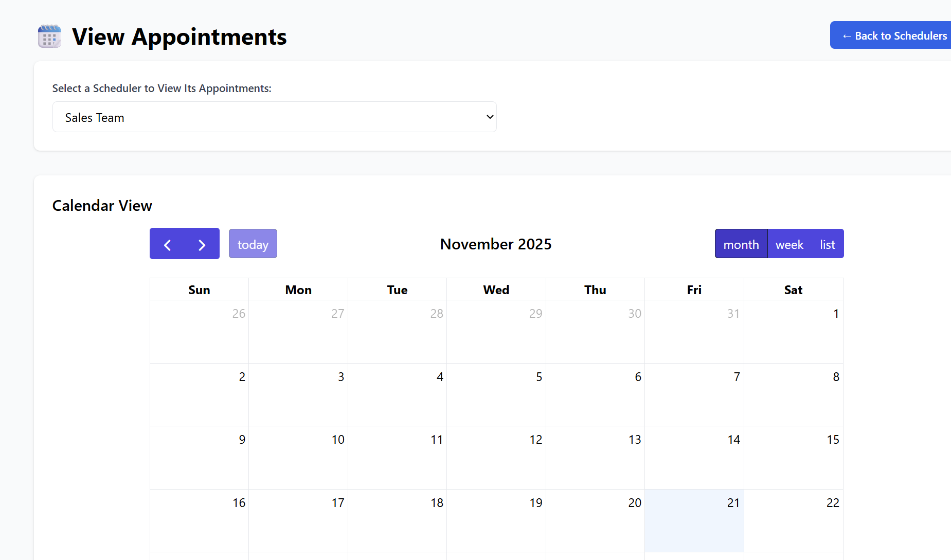
Task: Click the dropdown chevron on the scheduler selector
Action: tap(489, 117)
